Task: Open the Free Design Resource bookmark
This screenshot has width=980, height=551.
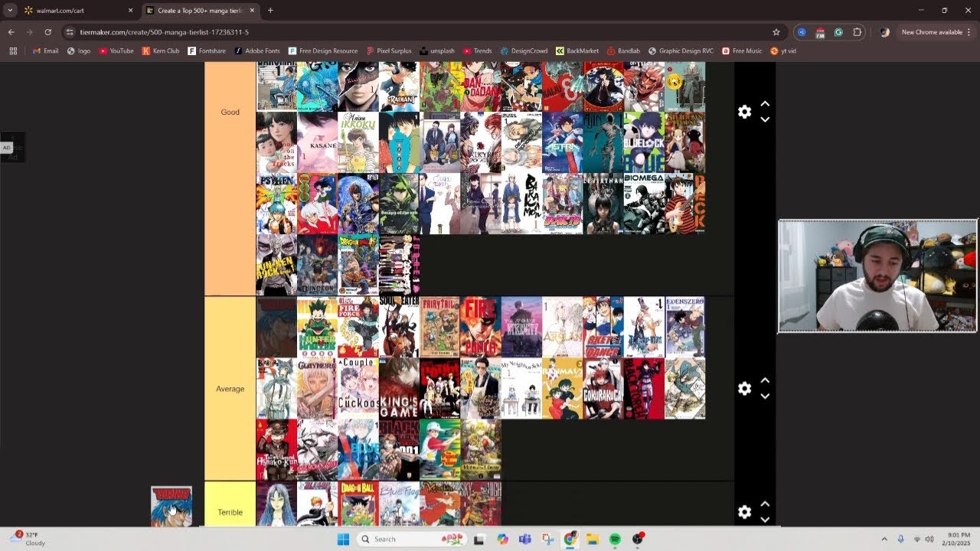Action: click(323, 51)
